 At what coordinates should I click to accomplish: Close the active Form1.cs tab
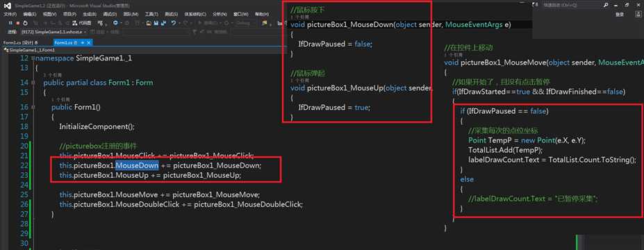coord(89,42)
